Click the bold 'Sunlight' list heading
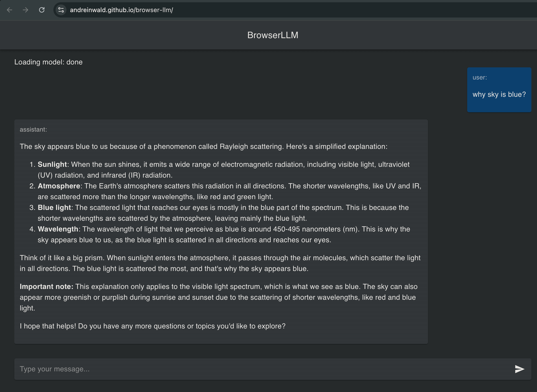The width and height of the screenshot is (537, 392). 52,164
